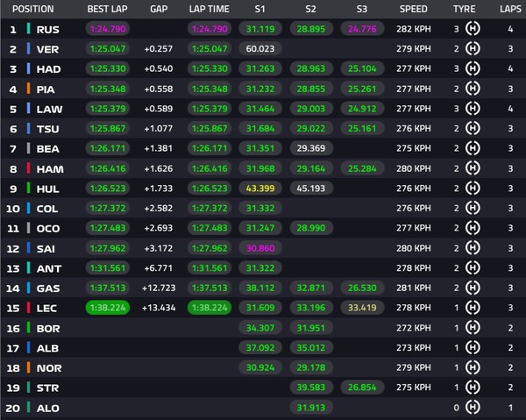Select STR's S3 time 26.854
This screenshot has width=526, height=420.
pyautogui.click(x=362, y=388)
